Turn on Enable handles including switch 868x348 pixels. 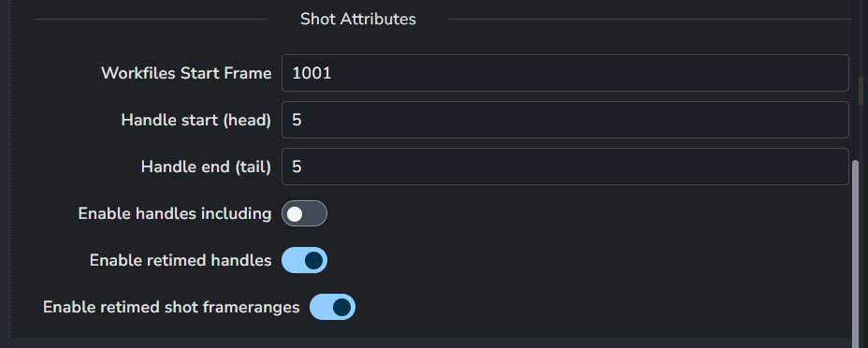tap(305, 213)
